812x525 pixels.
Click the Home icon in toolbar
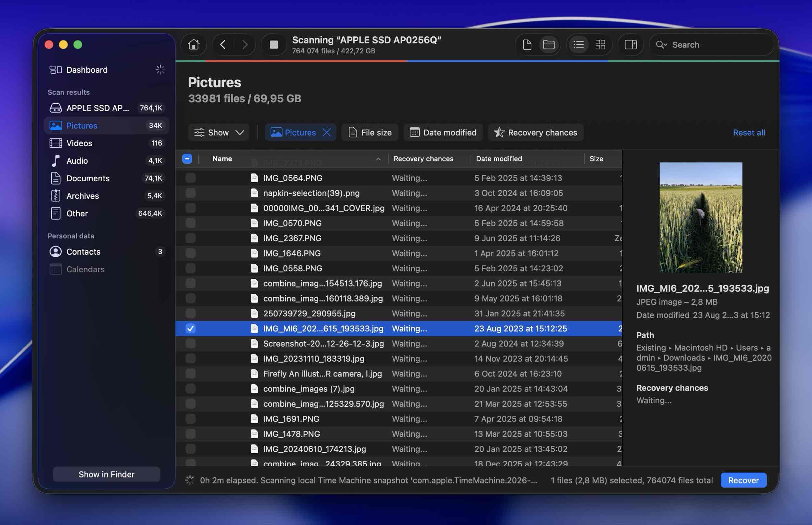pyautogui.click(x=194, y=45)
